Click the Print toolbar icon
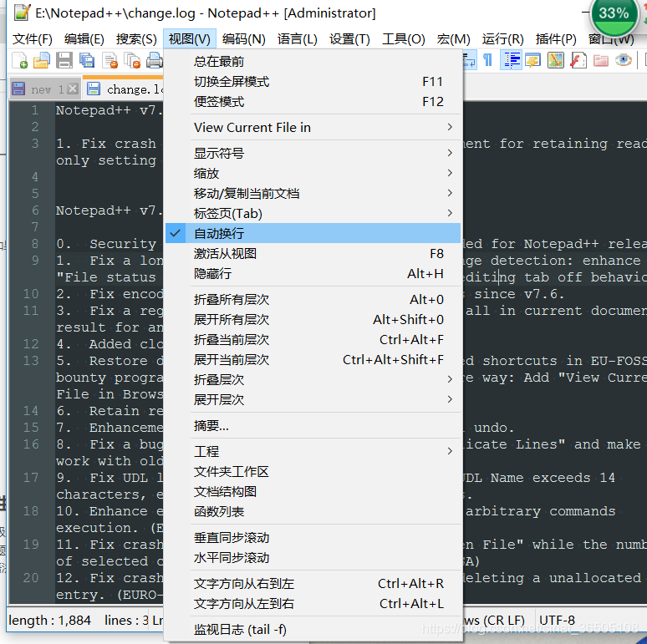Image resolution: width=647 pixels, height=644 pixels. (x=155, y=61)
